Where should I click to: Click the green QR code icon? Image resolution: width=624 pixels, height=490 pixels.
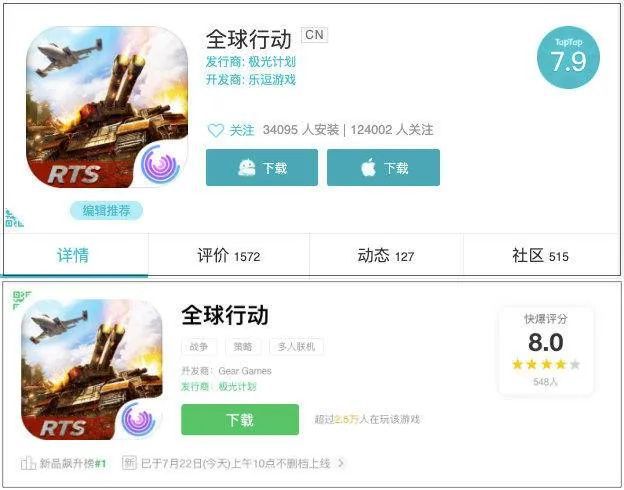pyautogui.click(x=21, y=300)
